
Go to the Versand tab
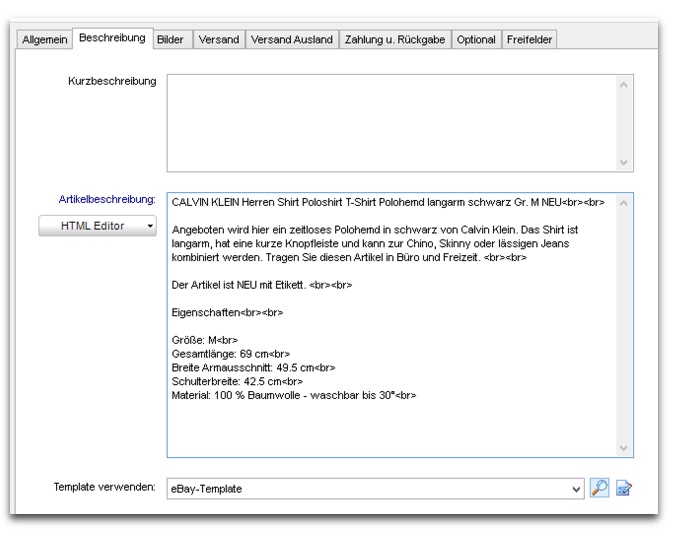pos(219,40)
